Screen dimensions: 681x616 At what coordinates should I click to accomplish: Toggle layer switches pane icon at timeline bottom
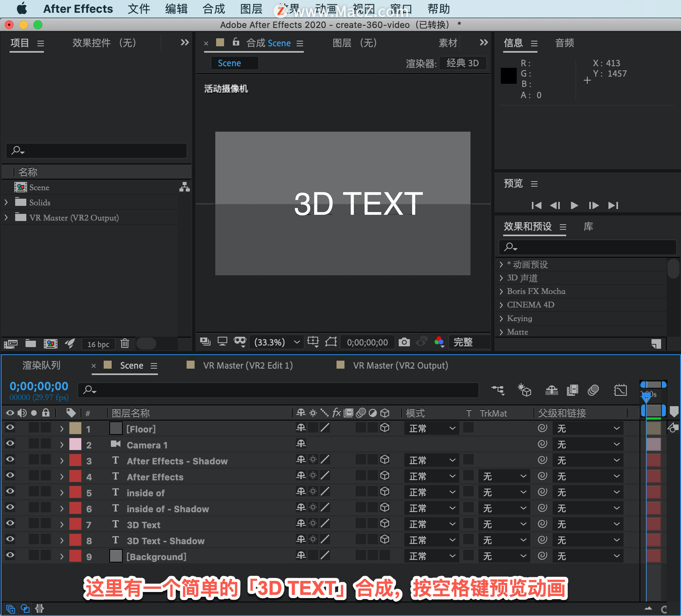tap(11, 608)
